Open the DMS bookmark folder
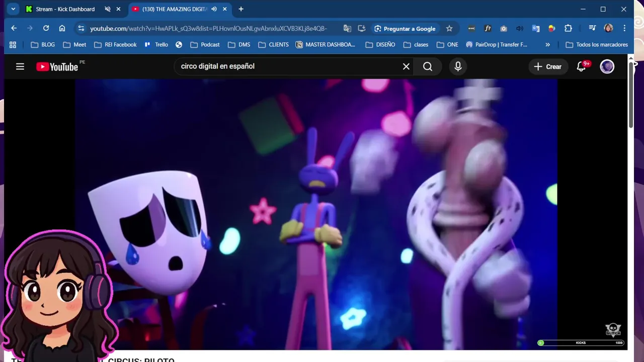 coord(239,45)
